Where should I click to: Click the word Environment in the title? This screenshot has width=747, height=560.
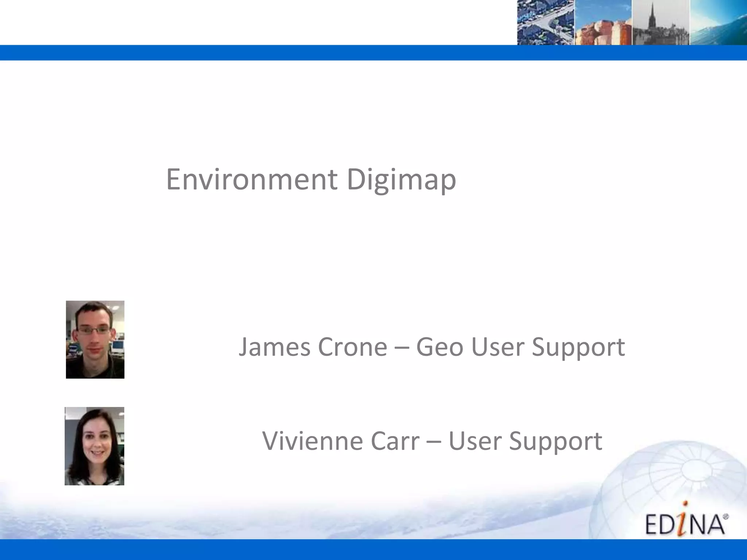(252, 179)
